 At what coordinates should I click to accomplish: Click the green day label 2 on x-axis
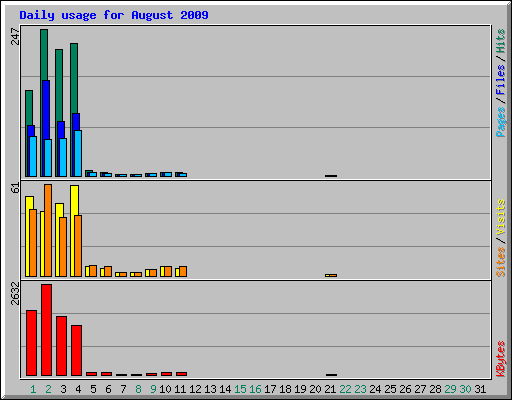[48, 389]
